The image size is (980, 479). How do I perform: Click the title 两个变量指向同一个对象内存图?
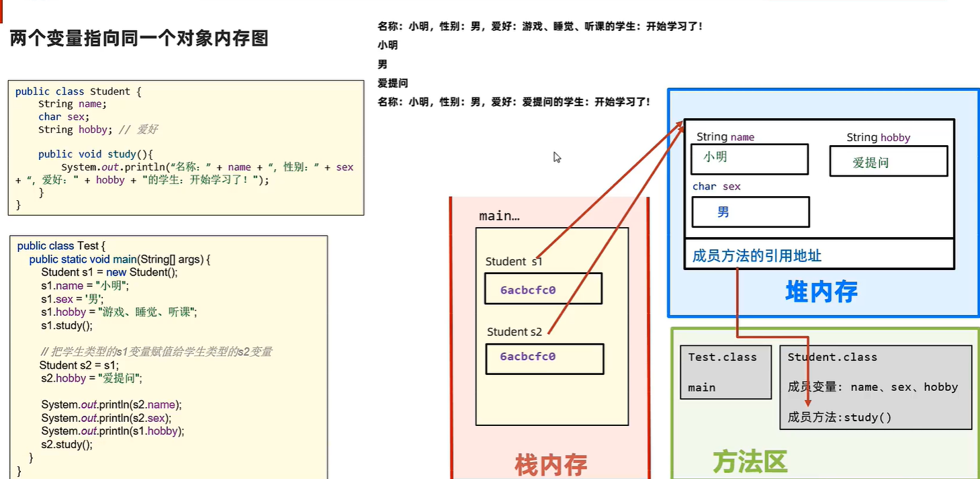(x=139, y=38)
